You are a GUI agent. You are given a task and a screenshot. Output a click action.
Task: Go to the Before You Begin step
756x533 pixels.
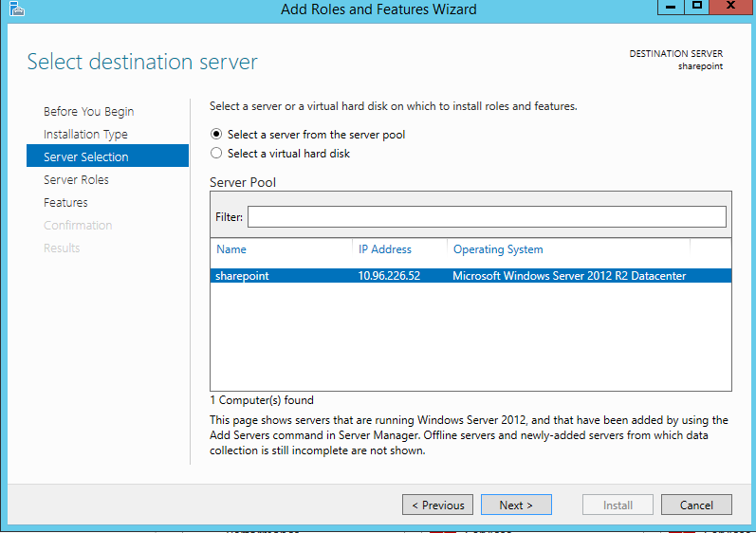[89, 111]
